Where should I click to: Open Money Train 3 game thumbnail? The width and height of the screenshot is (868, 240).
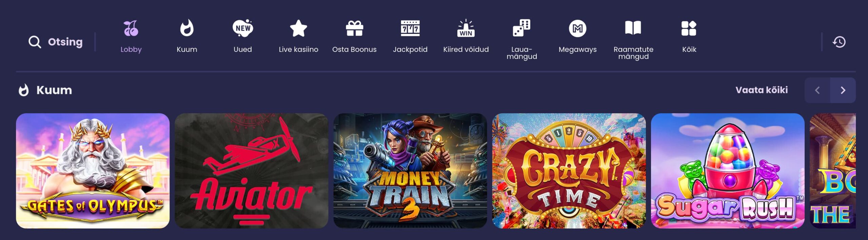(x=410, y=171)
